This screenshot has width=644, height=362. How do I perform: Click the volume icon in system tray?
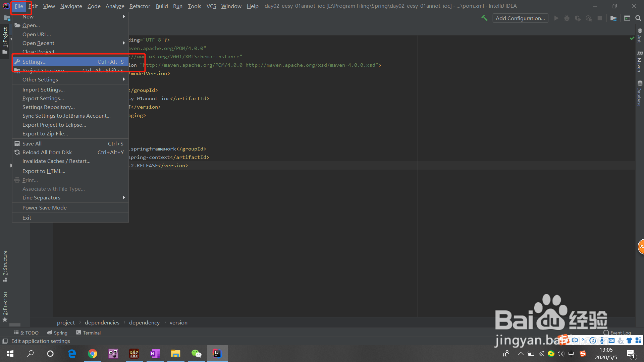pos(561,354)
